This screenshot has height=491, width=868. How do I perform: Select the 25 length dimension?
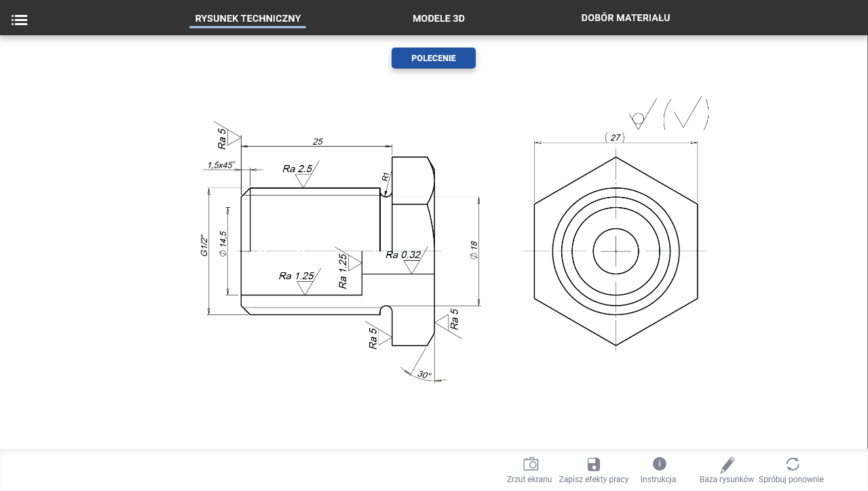(x=318, y=141)
